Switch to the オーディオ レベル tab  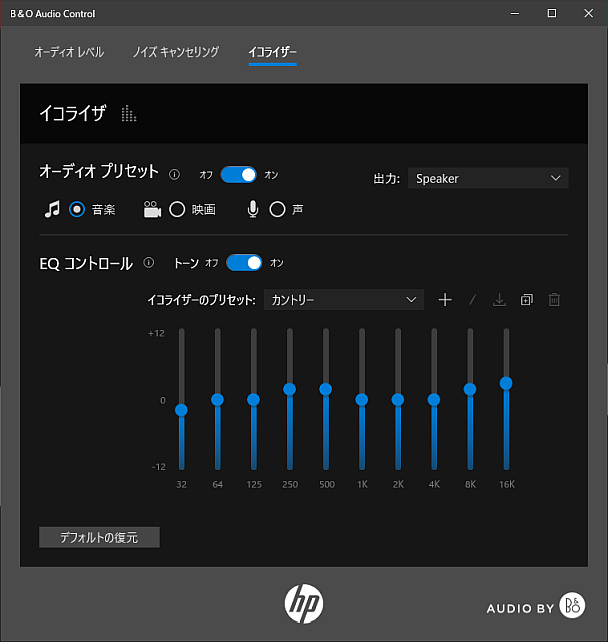(x=69, y=52)
